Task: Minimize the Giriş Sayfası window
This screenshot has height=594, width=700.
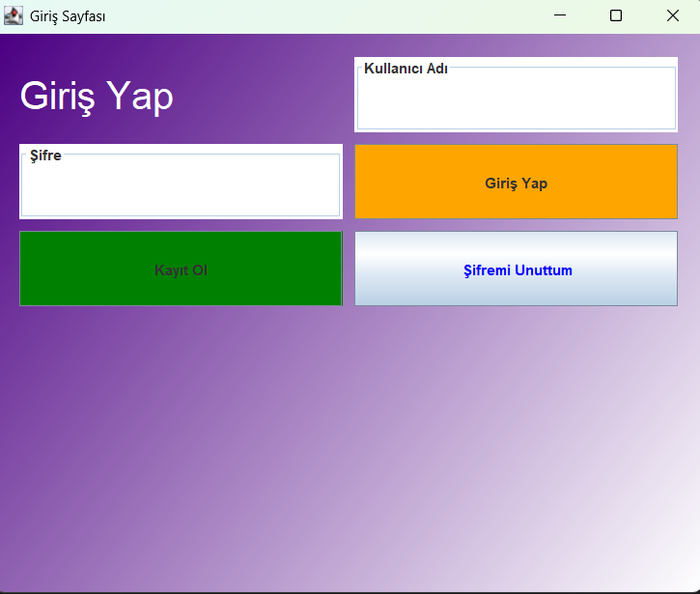Action: (559, 15)
